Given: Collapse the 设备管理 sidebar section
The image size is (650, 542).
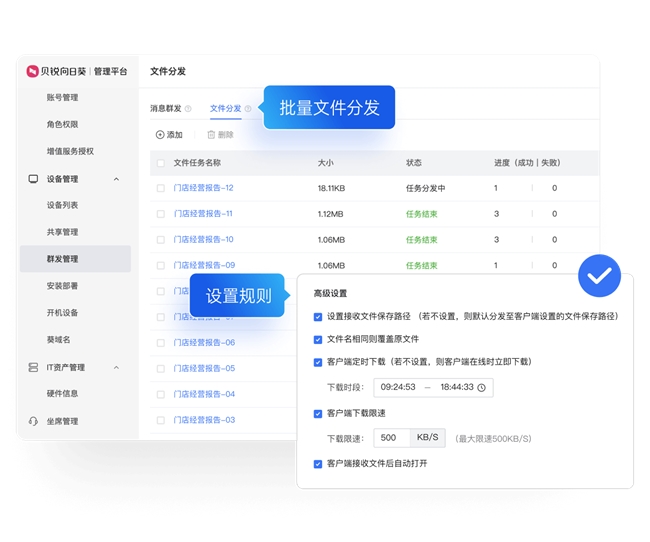Looking at the screenshot, I should (x=116, y=179).
